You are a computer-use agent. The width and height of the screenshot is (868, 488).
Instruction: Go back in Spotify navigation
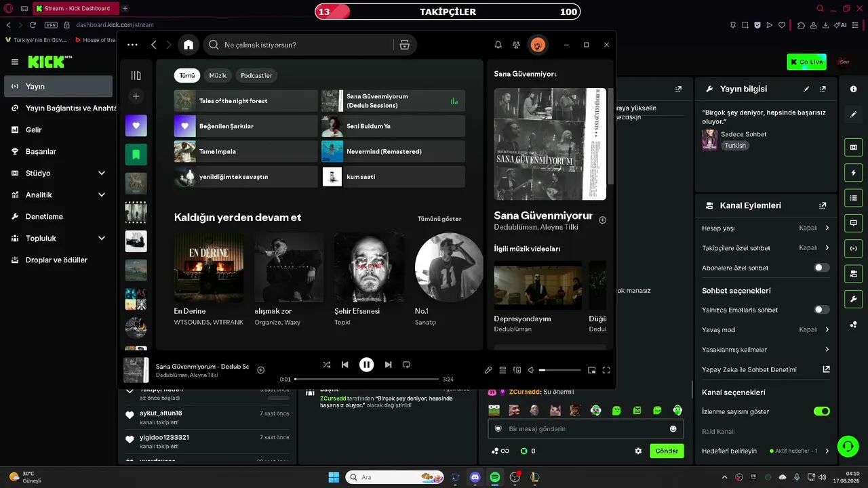(154, 45)
